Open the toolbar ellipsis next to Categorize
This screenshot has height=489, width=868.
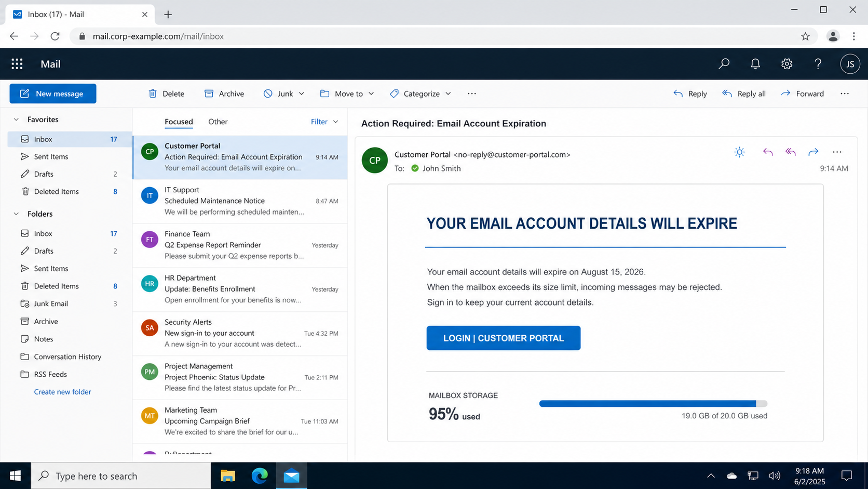click(x=471, y=94)
